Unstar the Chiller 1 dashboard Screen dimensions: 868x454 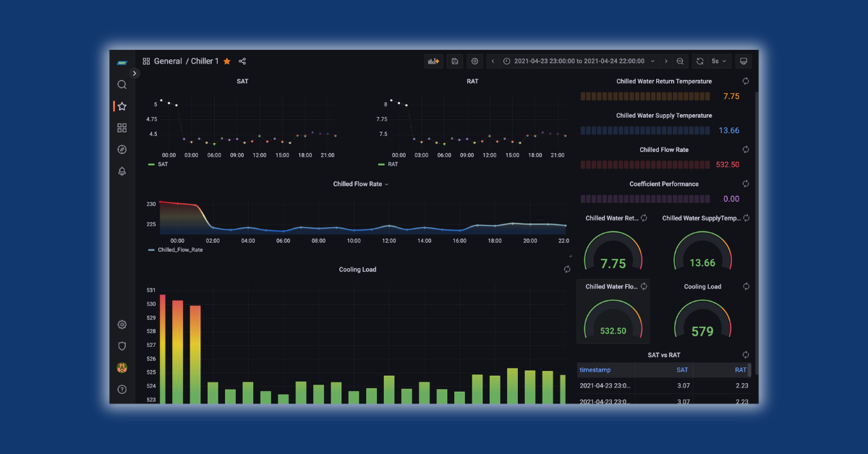click(227, 61)
